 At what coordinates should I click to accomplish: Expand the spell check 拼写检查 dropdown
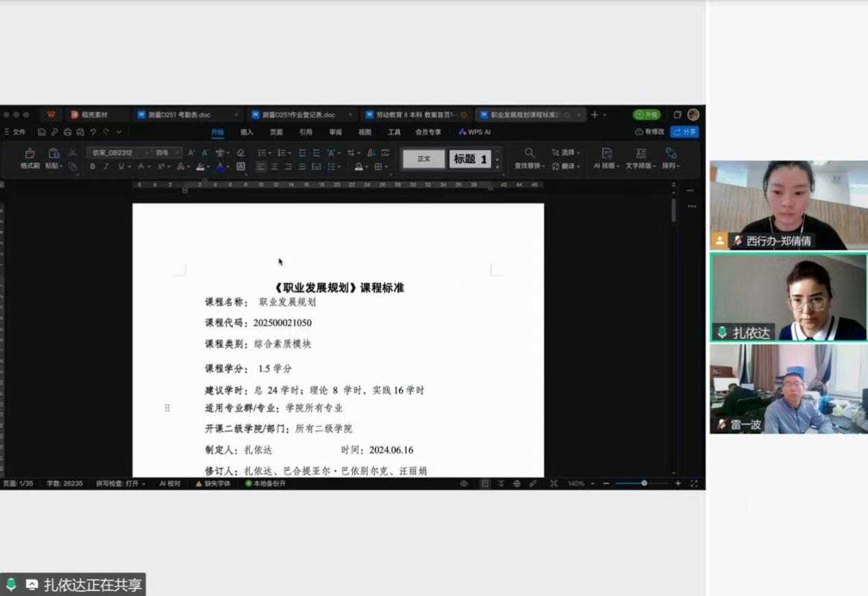click(121, 484)
